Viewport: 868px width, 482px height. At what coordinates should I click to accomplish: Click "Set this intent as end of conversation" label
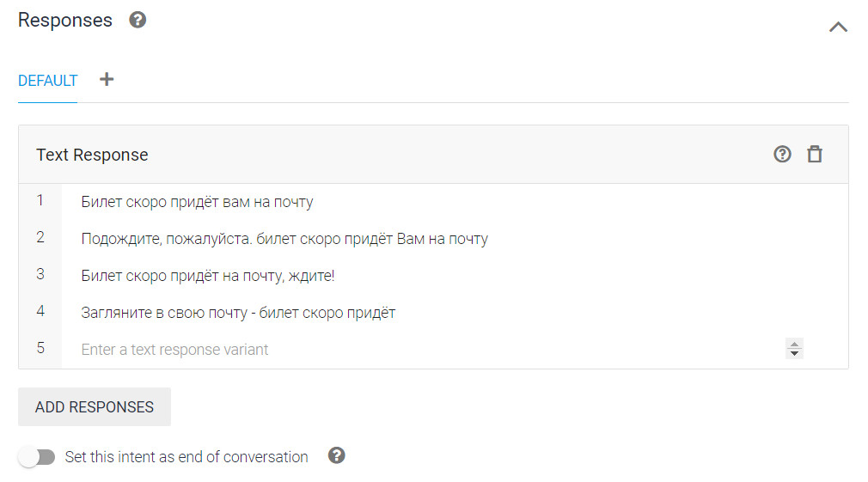186,457
